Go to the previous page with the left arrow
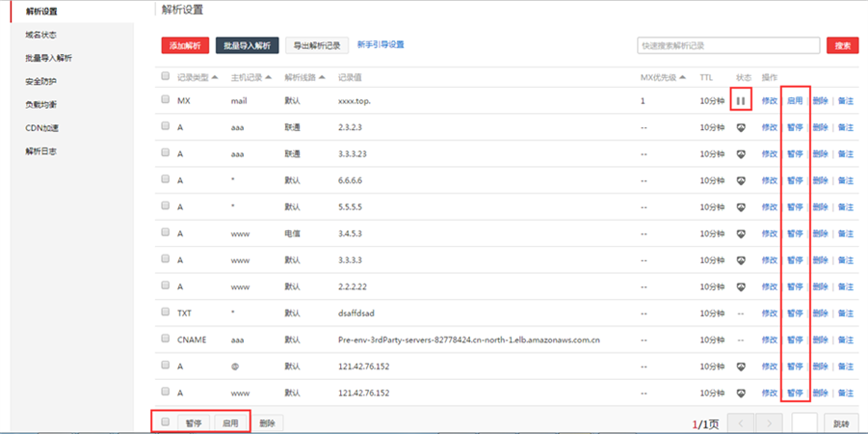This screenshot has height=434, width=868. 740,423
